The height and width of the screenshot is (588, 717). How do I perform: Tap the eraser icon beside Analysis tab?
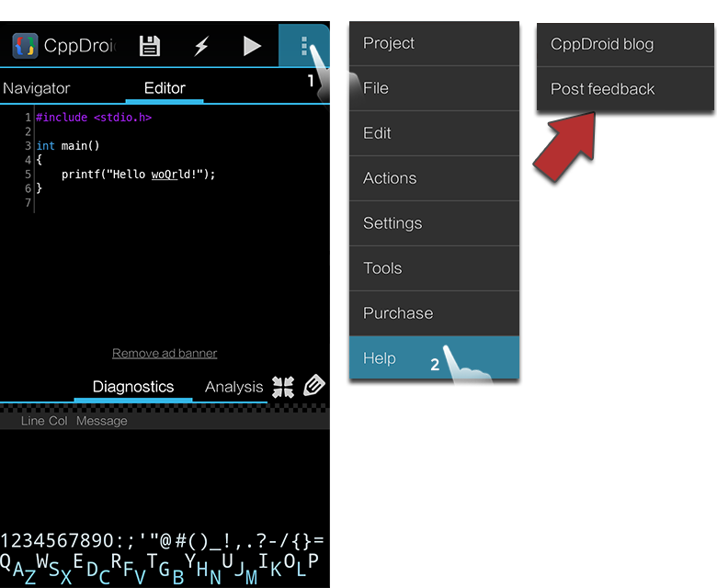coord(314,386)
